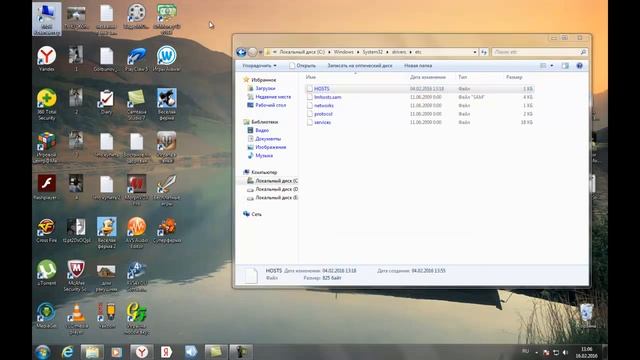Select the services file
Screen dimensions: 640x360
[322, 122]
